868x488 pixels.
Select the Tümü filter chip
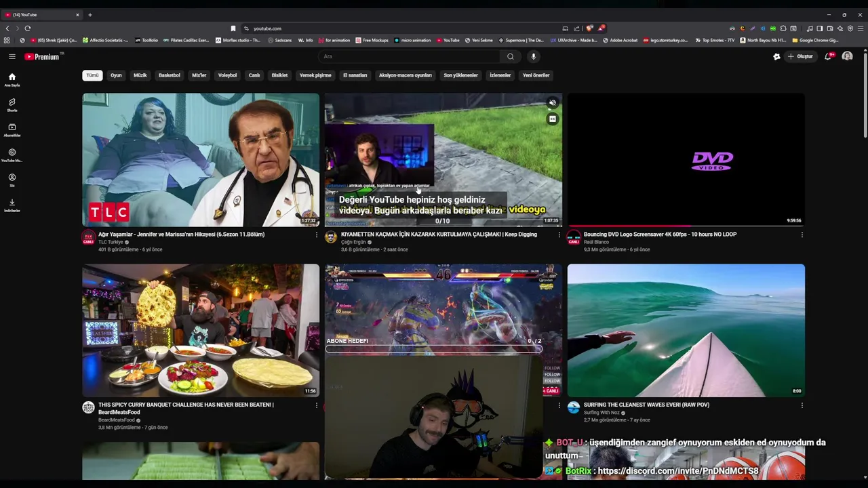pyautogui.click(x=92, y=75)
